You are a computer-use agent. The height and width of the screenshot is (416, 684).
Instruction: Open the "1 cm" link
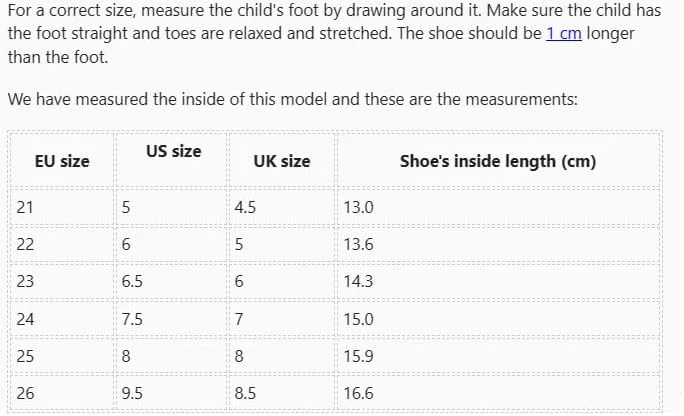coord(563,34)
